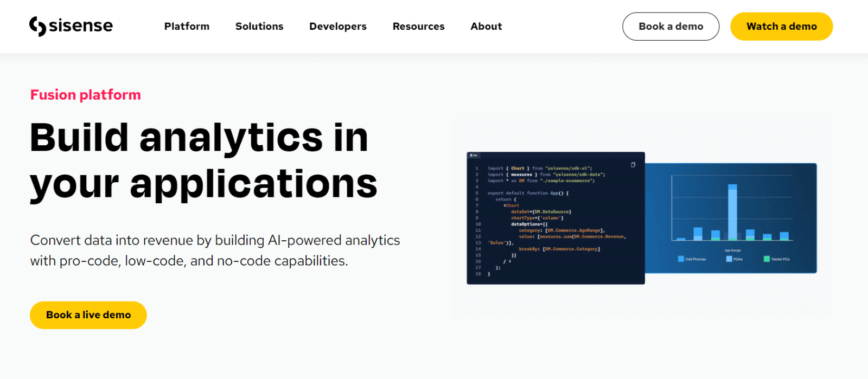Image resolution: width=868 pixels, height=379 pixels.
Task: Open the Resources menu
Action: coord(419,26)
